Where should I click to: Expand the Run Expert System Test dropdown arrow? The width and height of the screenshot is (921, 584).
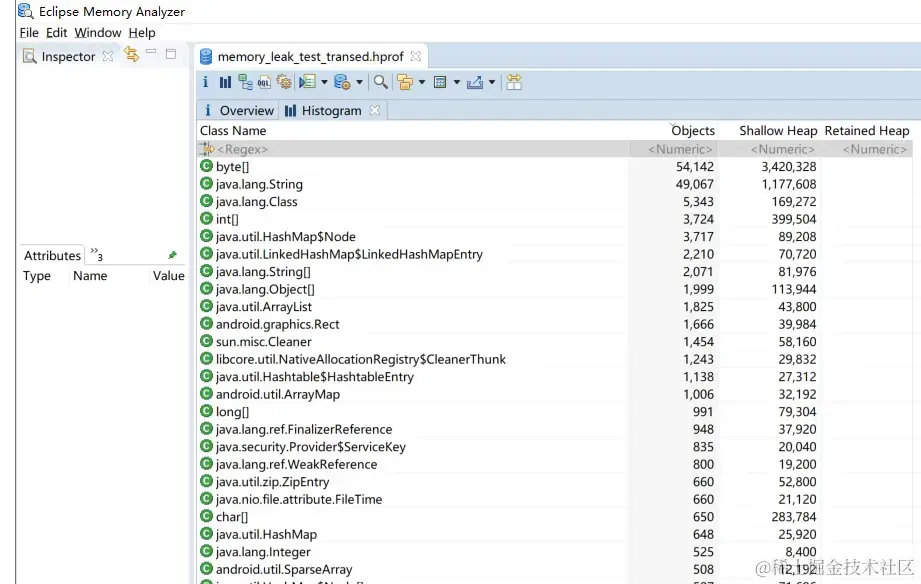pos(324,82)
